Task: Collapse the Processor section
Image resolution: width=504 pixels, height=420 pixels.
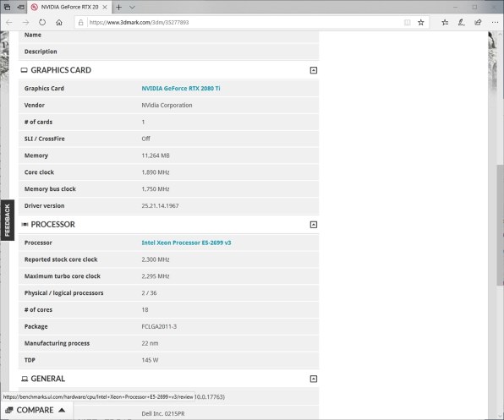Action: [x=314, y=225]
